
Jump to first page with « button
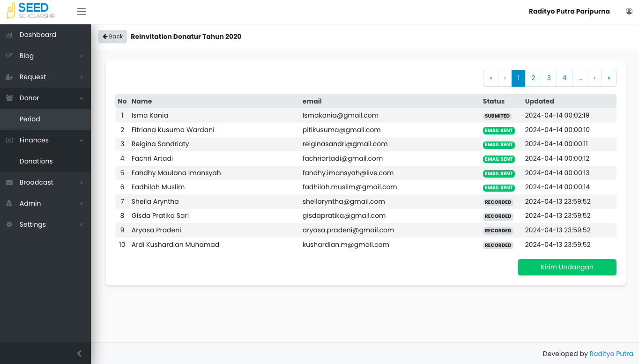pos(490,78)
